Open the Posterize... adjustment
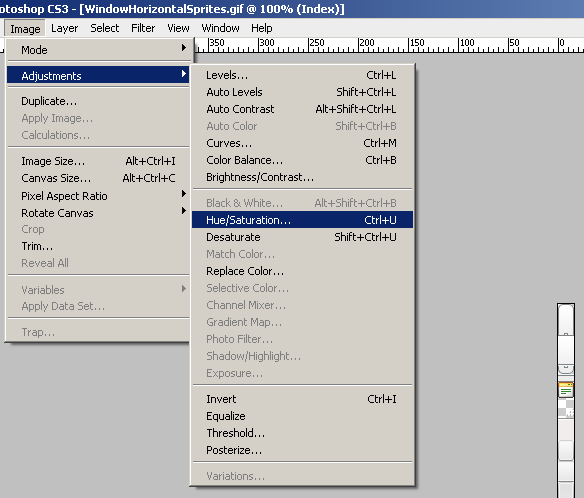584x498 pixels. [x=302, y=450]
